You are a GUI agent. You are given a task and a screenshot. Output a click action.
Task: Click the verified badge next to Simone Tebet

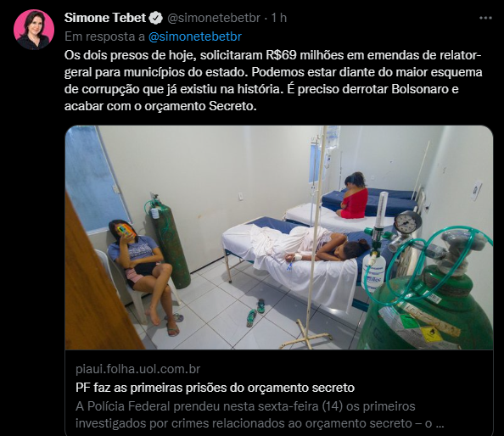click(x=156, y=18)
